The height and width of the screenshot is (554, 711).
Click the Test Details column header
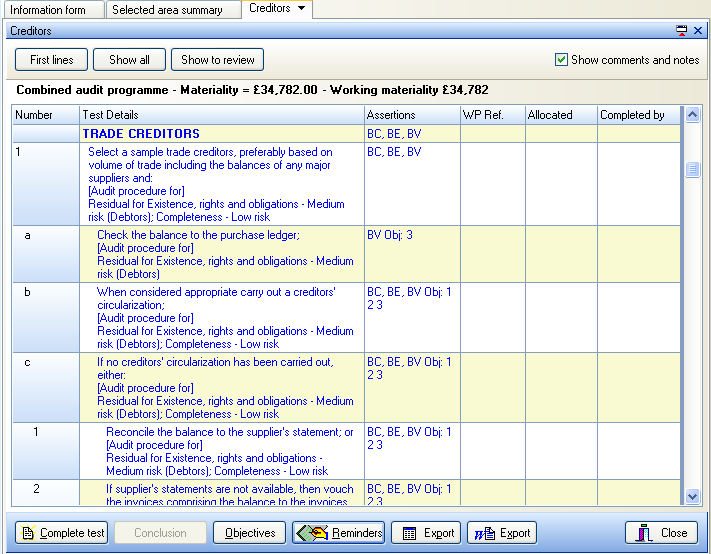pos(222,115)
